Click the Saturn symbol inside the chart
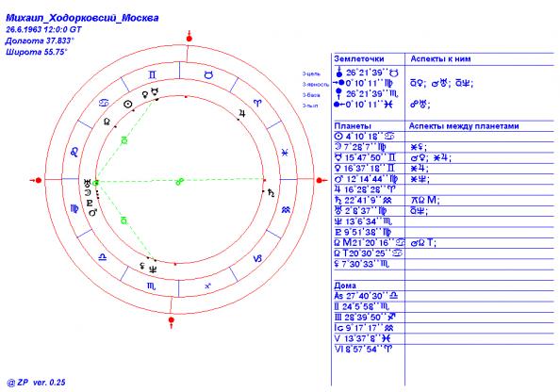This screenshot has height=392, width=560. (x=272, y=193)
